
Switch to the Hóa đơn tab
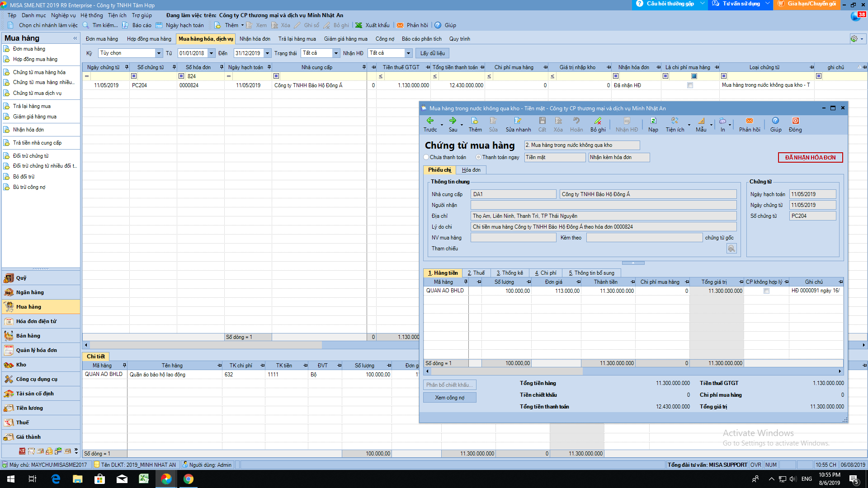(x=471, y=170)
